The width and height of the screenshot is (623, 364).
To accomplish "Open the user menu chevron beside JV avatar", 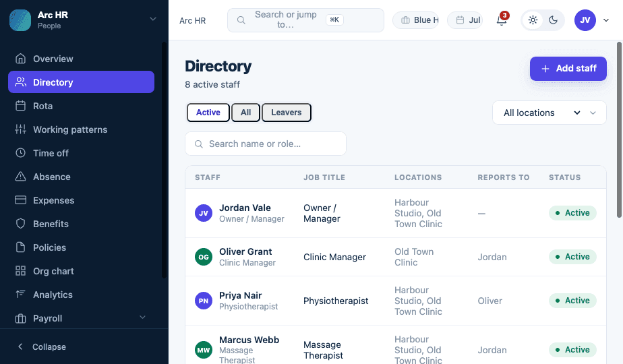I will click(606, 20).
